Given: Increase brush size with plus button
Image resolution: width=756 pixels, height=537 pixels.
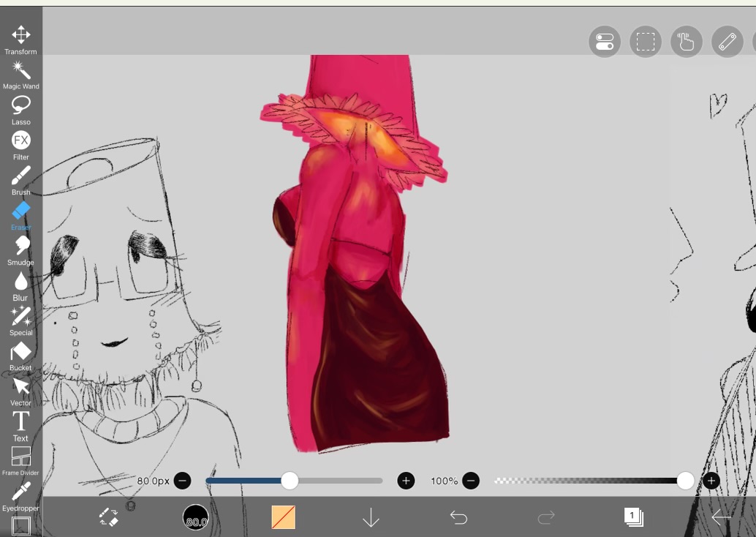Looking at the screenshot, I should 406,481.
